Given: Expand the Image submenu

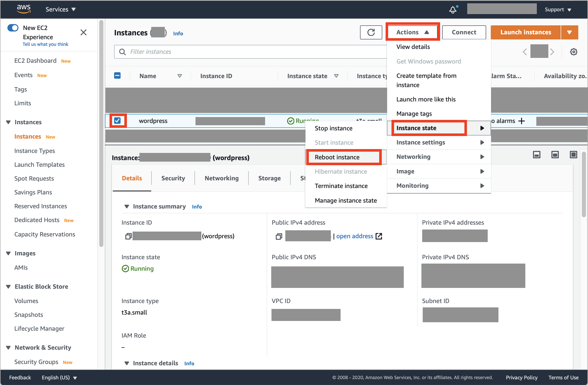Looking at the screenshot, I should [x=439, y=171].
